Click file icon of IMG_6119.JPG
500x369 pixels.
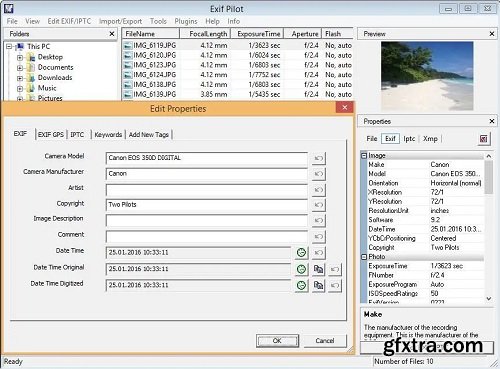(128, 46)
